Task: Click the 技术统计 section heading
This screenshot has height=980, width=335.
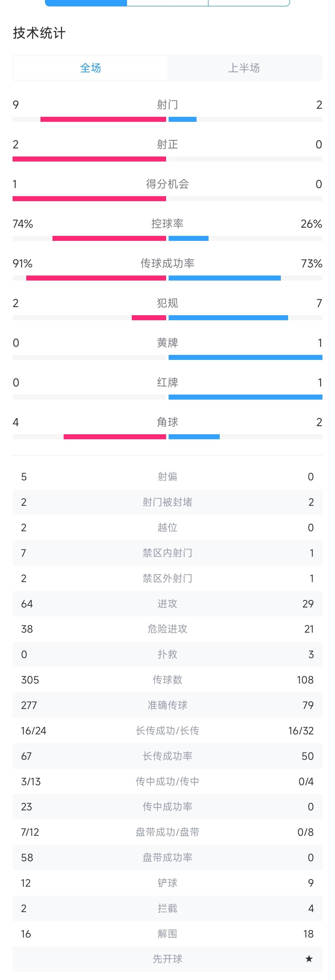Action: tap(39, 33)
